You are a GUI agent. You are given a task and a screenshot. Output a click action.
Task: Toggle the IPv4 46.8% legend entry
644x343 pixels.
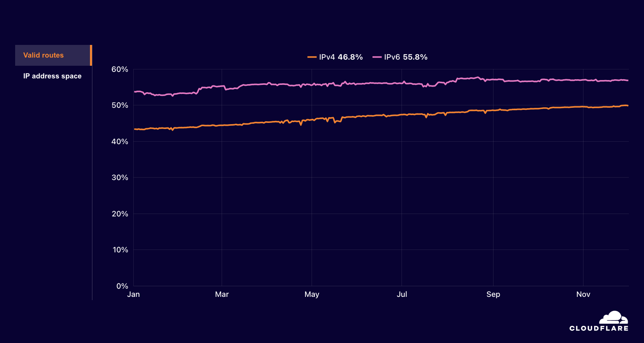(x=335, y=57)
